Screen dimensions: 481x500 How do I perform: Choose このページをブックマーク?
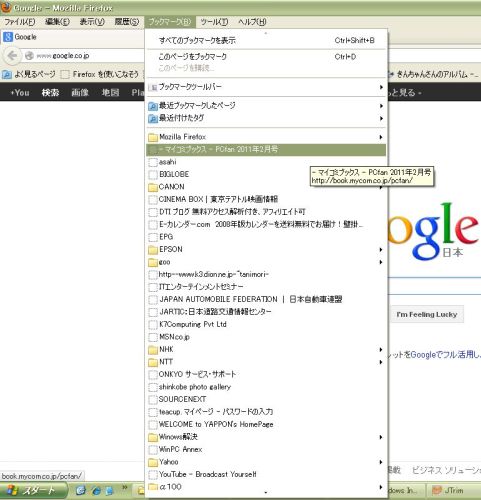[x=266, y=56]
